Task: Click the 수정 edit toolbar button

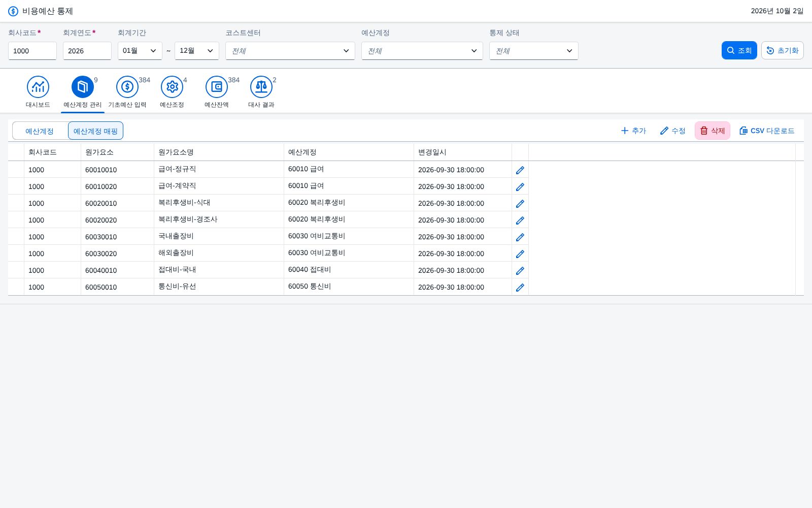Action: click(673, 131)
